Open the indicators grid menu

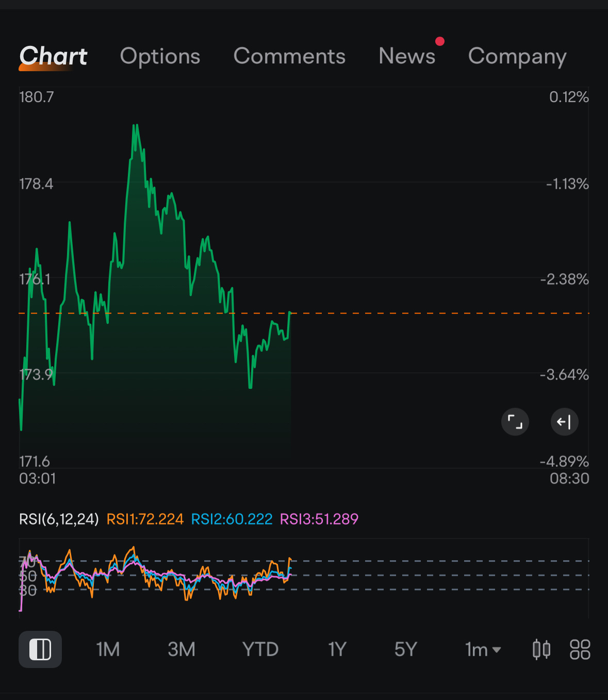coord(579,649)
